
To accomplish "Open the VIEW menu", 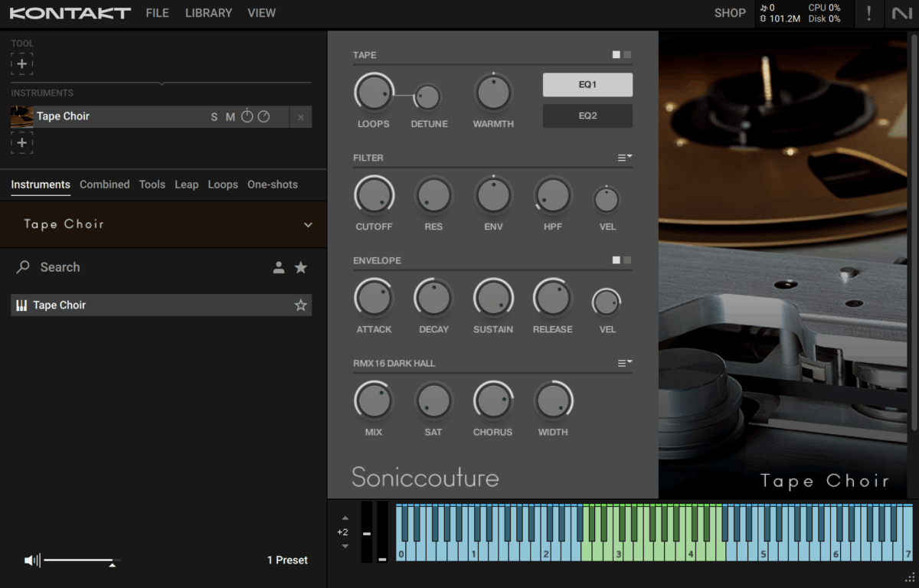I will coord(261,13).
